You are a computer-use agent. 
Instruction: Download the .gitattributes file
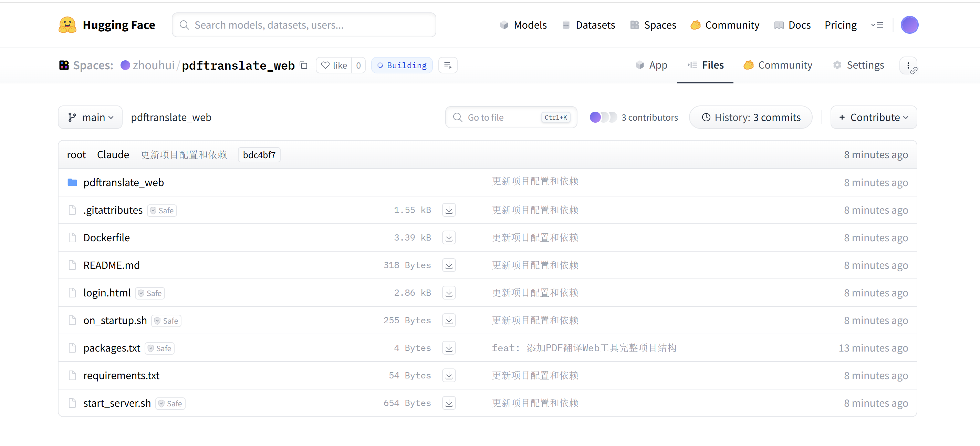coord(449,210)
